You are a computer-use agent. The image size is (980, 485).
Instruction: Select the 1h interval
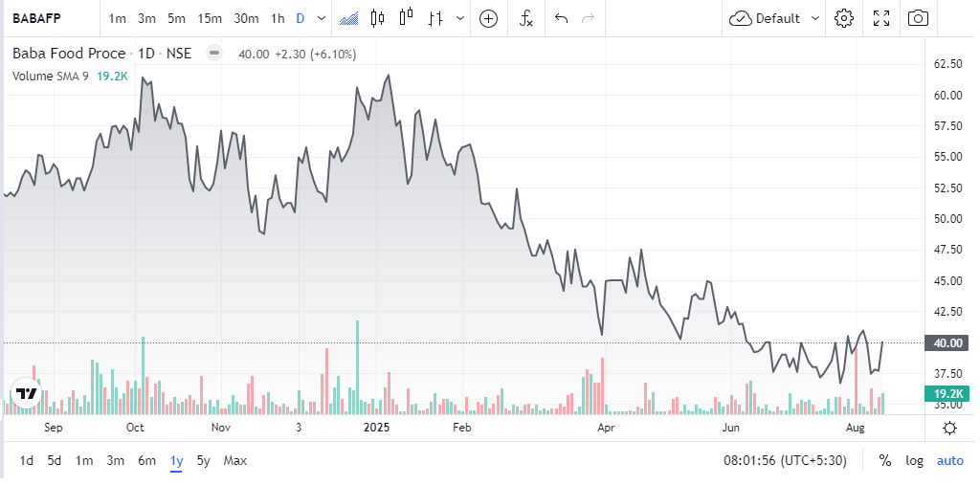point(278,19)
